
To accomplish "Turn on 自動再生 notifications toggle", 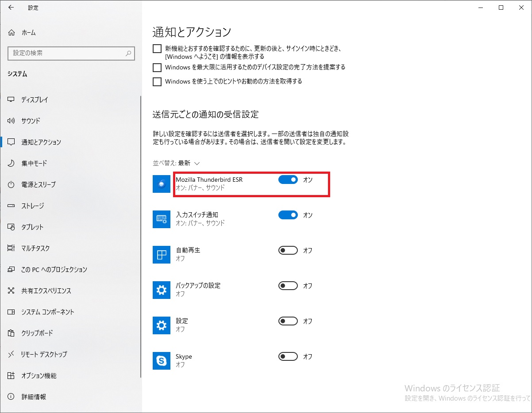I will [x=288, y=250].
